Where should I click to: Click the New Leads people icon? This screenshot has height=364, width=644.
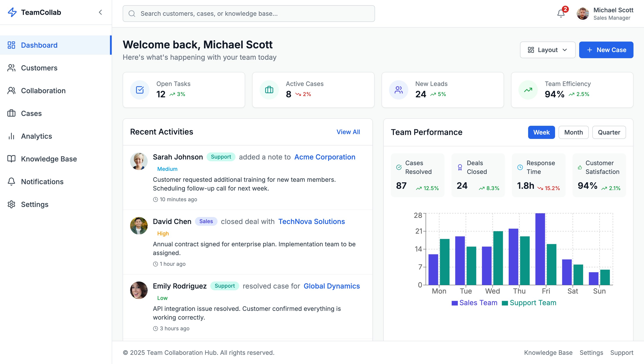pos(398,90)
